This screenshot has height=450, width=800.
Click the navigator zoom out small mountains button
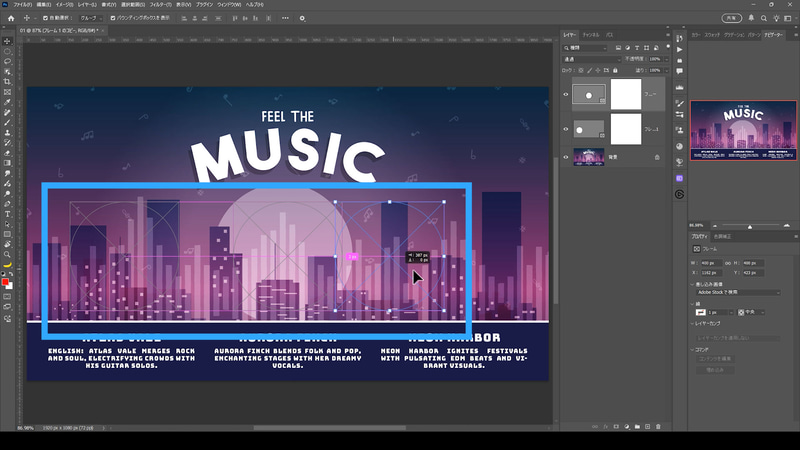click(714, 226)
